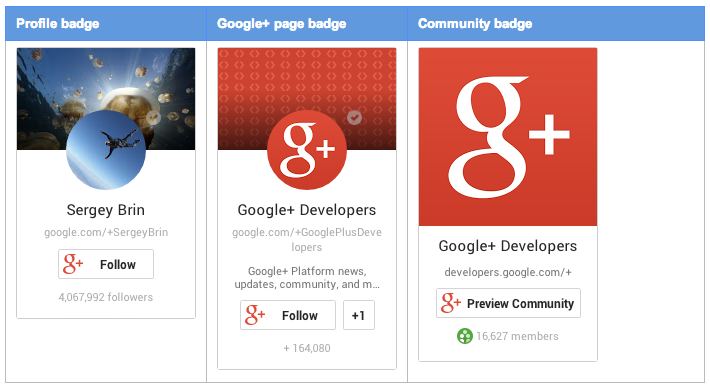
Task: Click Sergey Brin's round skydiver profile photo
Action: [x=106, y=150]
